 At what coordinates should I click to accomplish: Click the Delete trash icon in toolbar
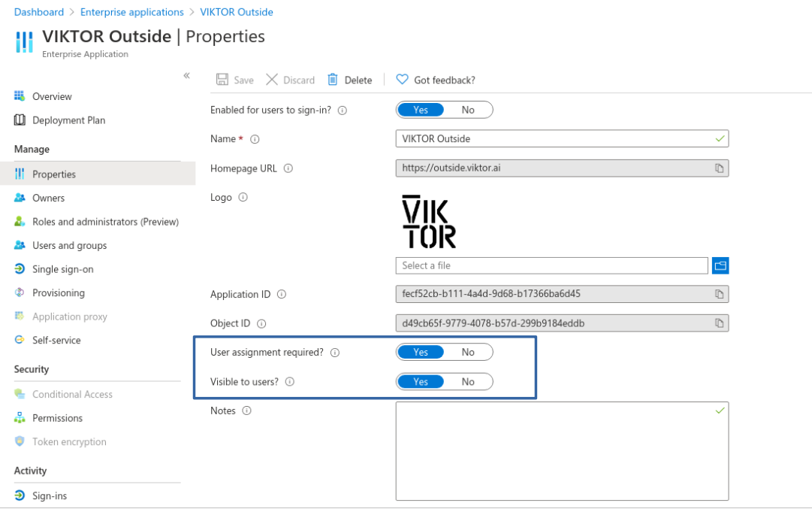(332, 80)
